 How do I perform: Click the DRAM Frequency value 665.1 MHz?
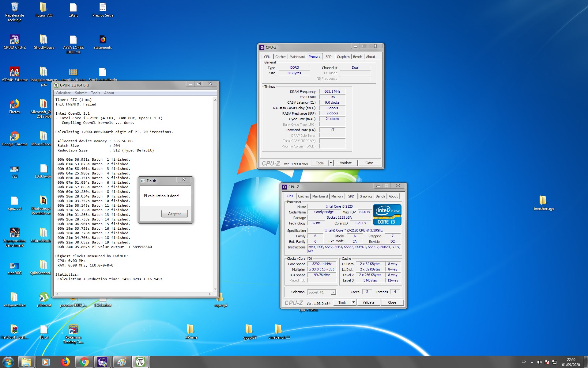click(332, 91)
